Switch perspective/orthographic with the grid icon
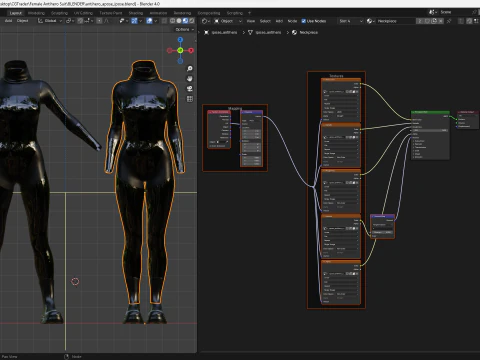The height and width of the screenshot is (360, 480). point(190,99)
